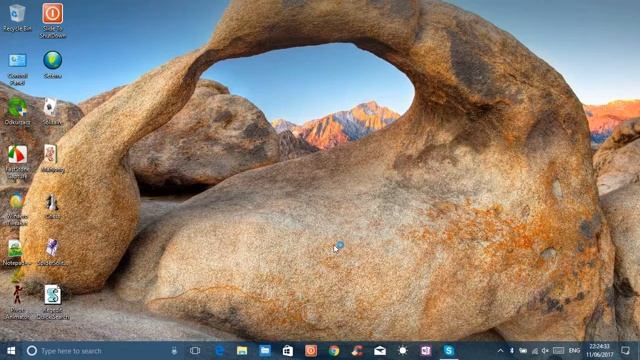
Task: Open the Control Panel desktop icon
Action: pos(18,68)
